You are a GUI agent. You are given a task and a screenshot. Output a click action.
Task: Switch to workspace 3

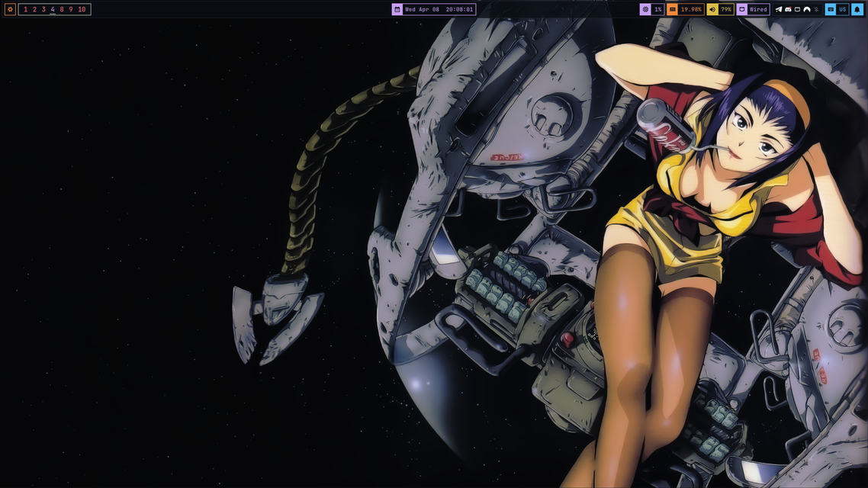(43, 9)
